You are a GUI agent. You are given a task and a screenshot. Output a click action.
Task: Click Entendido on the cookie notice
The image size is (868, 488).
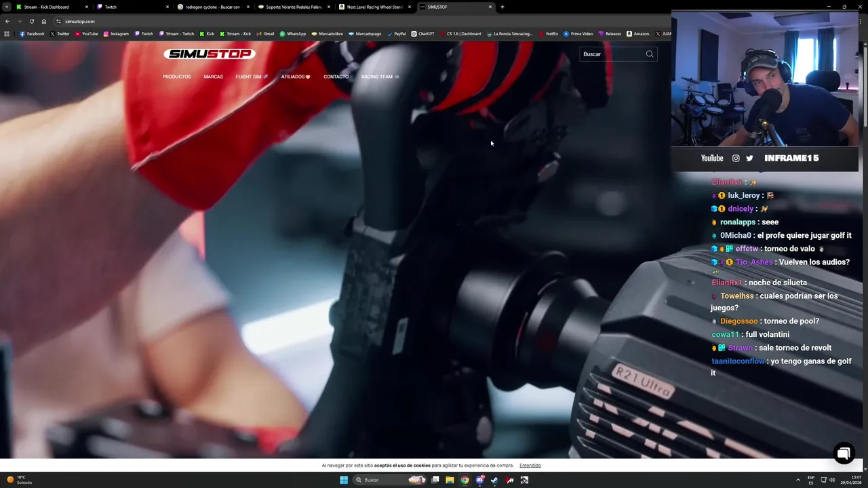[x=530, y=466]
